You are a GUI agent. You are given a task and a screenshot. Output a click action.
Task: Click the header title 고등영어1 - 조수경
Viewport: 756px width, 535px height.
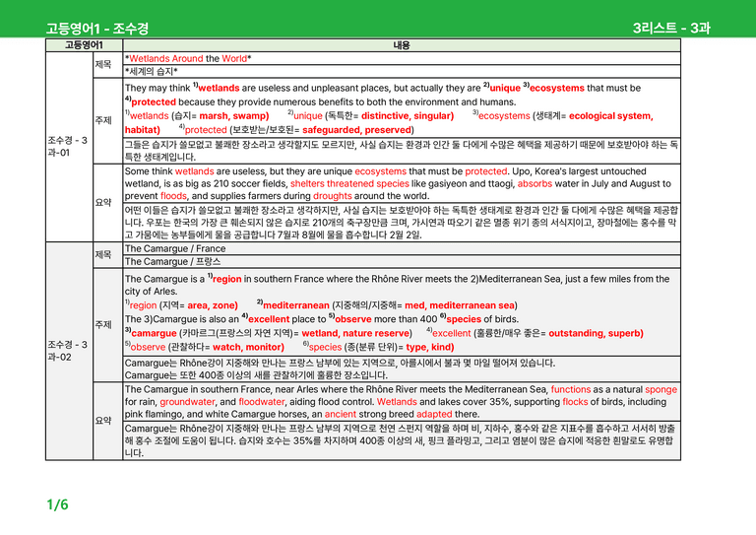pyautogui.click(x=97, y=29)
